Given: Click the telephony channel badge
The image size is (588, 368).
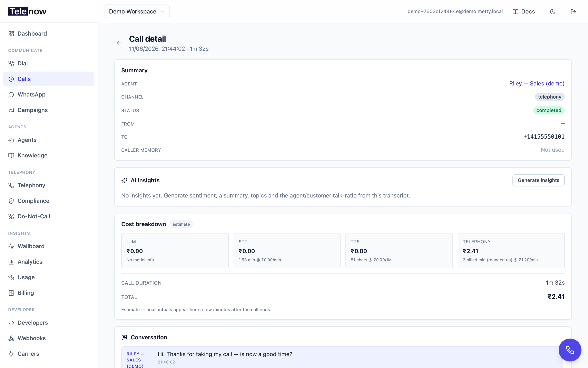Looking at the screenshot, I should pyautogui.click(x=550, y=97).
